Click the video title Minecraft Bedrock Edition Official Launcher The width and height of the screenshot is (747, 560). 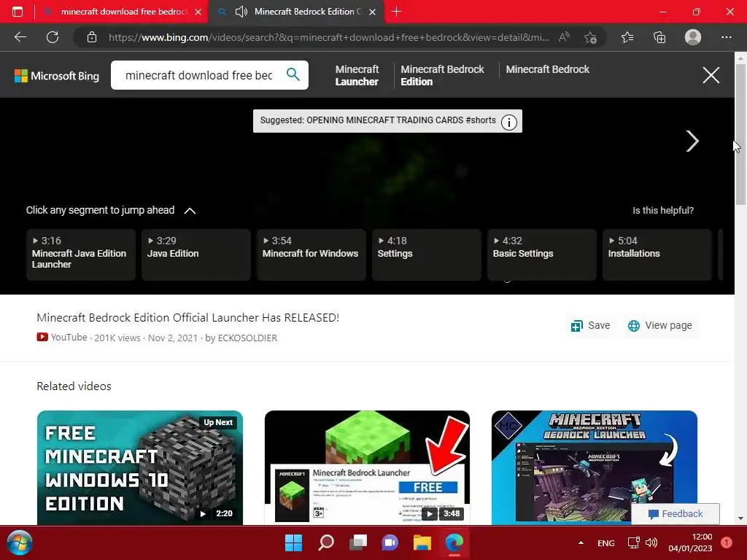click(187, 318)
